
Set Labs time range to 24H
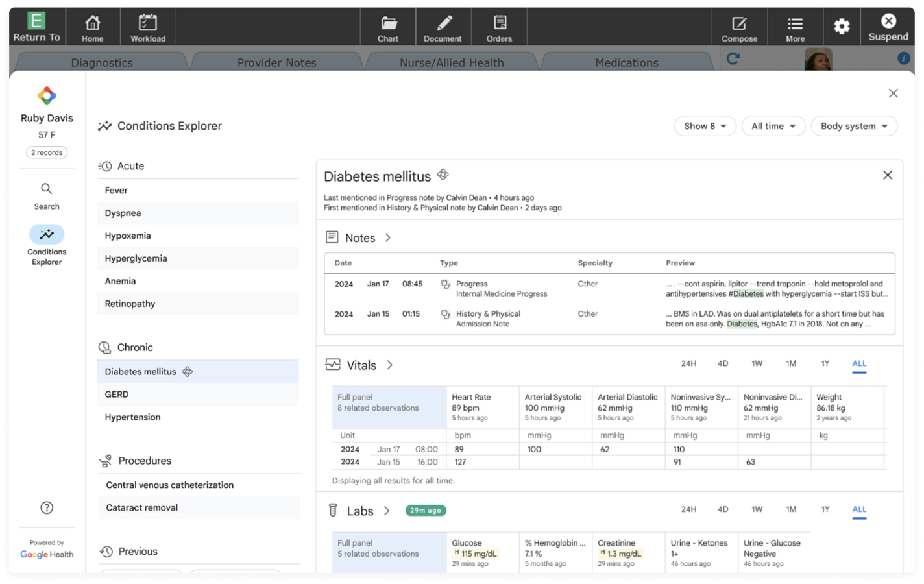coord(689,510)
